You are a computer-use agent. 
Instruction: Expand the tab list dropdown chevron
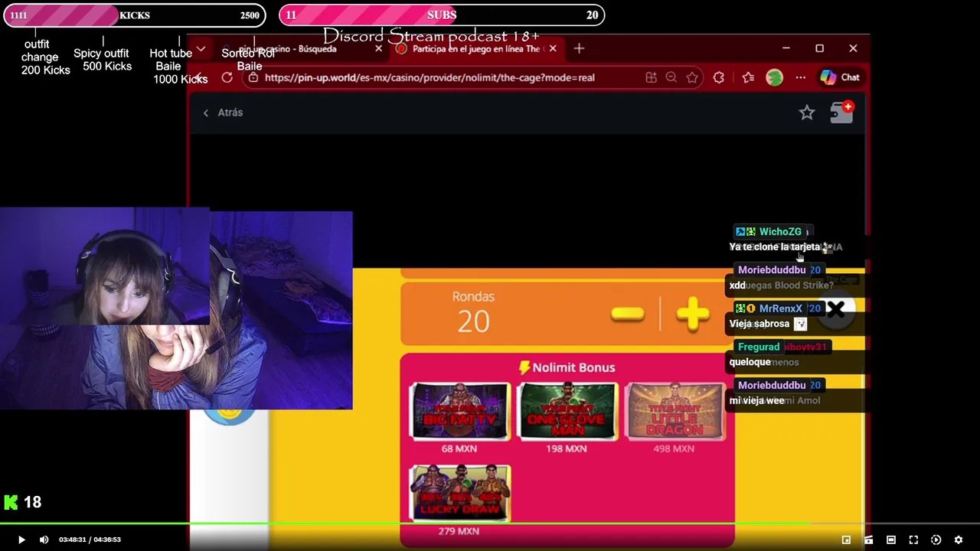click(x=201, y=48)
